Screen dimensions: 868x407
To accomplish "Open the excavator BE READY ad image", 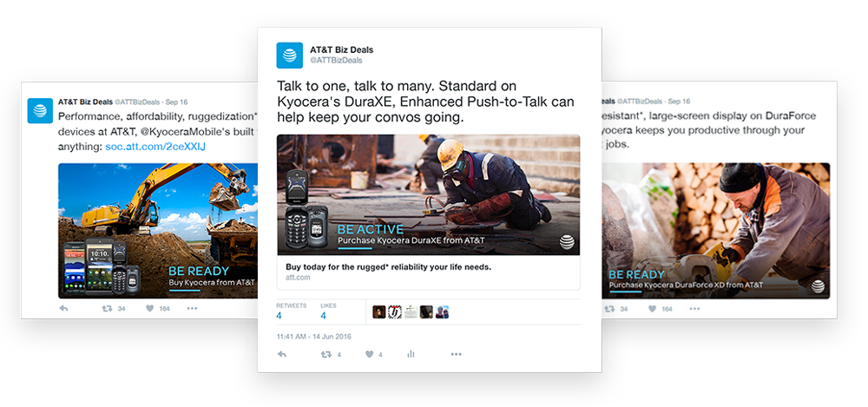I will pyautogui.click(x=158, y=231).
